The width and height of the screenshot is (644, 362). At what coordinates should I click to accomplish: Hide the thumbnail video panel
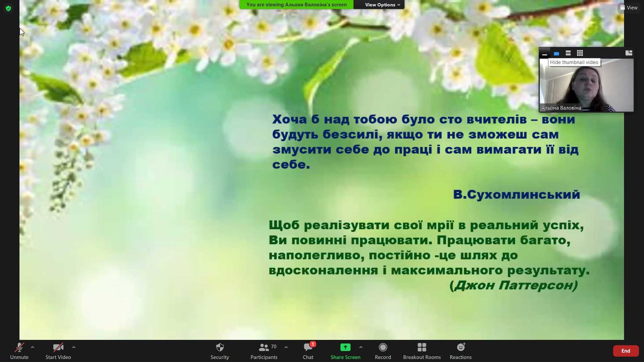[545, 53]
